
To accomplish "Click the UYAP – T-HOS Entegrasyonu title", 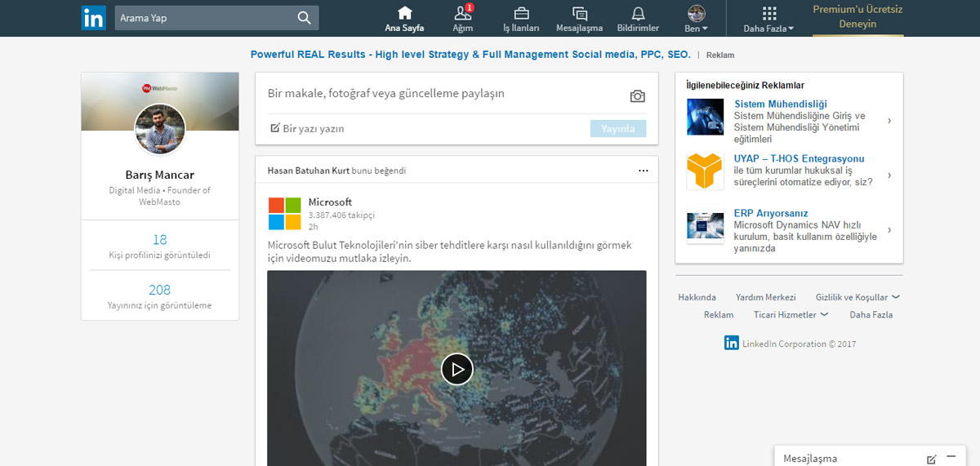I will [799, 158].
